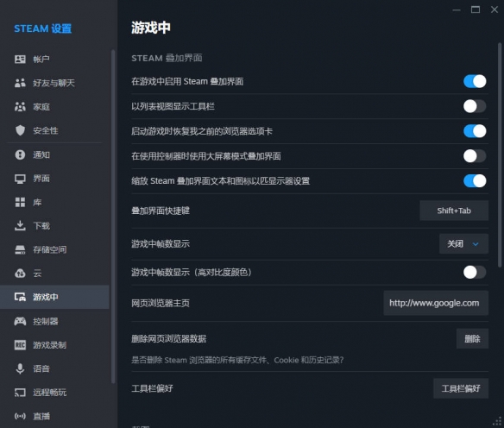Enable the 以列表视图显示工具栏 toggle
The image size is (504, 428).
[x=475, y=106]
